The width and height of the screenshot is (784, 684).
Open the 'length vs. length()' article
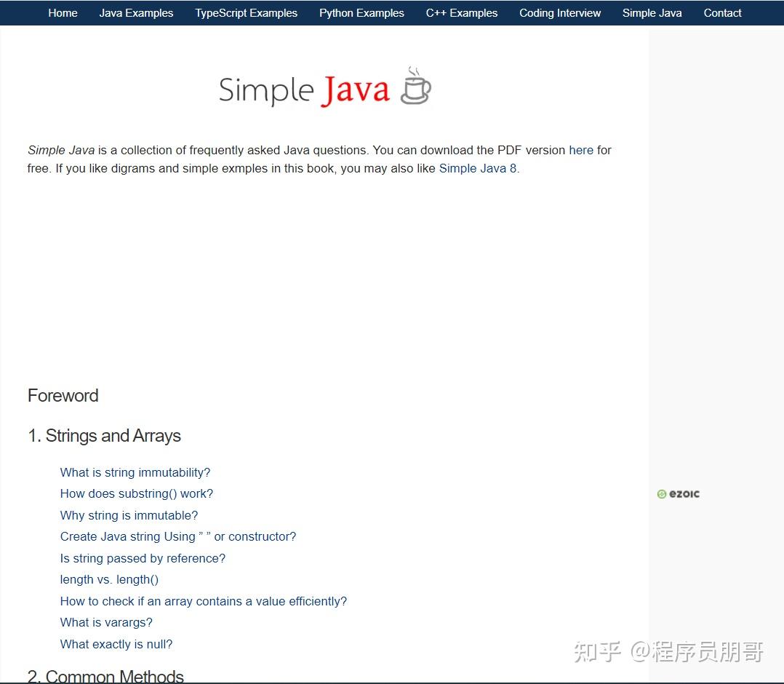click(x=109, y=579)
